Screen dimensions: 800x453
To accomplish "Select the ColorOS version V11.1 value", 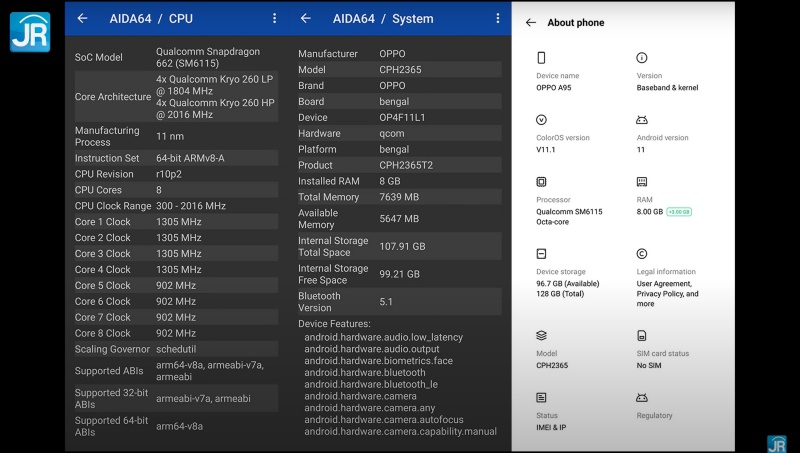I will click(545, 149).
